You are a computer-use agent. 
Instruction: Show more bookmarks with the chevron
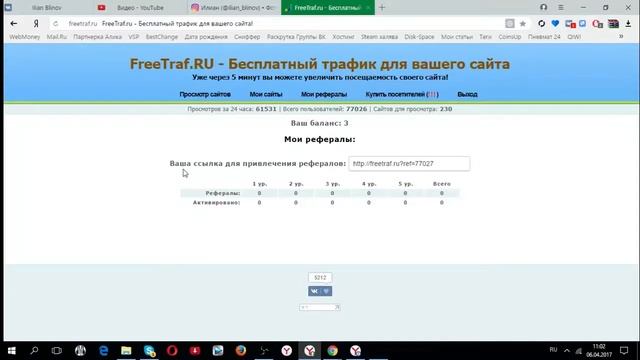point(621,37)
